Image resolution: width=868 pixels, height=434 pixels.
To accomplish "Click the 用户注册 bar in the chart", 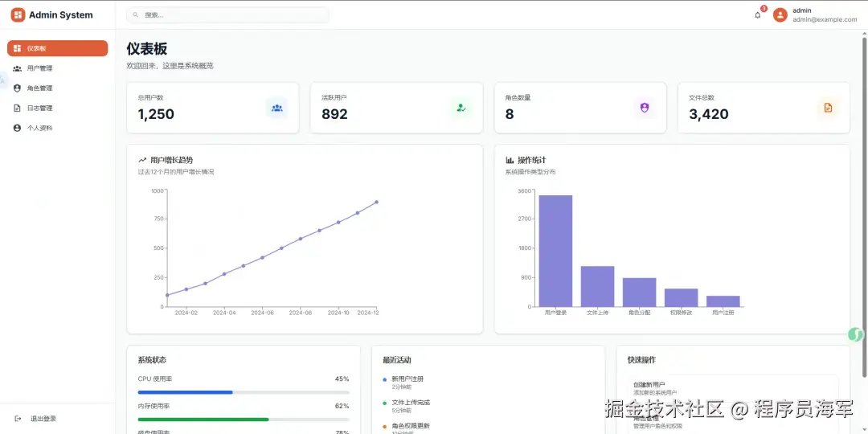I will 723,301.
